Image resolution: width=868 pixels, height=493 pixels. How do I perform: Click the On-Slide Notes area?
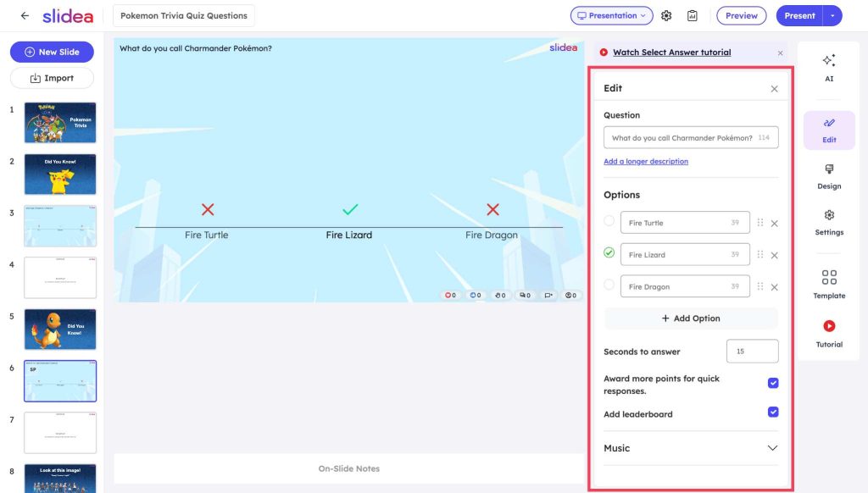(x=348, y=468)
